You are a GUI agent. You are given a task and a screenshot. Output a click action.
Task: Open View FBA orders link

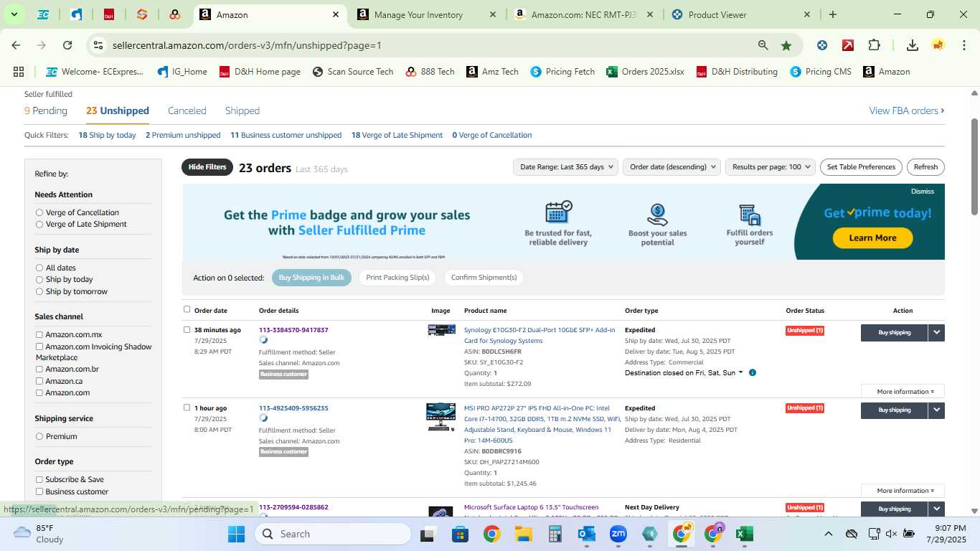click(907, 110)
